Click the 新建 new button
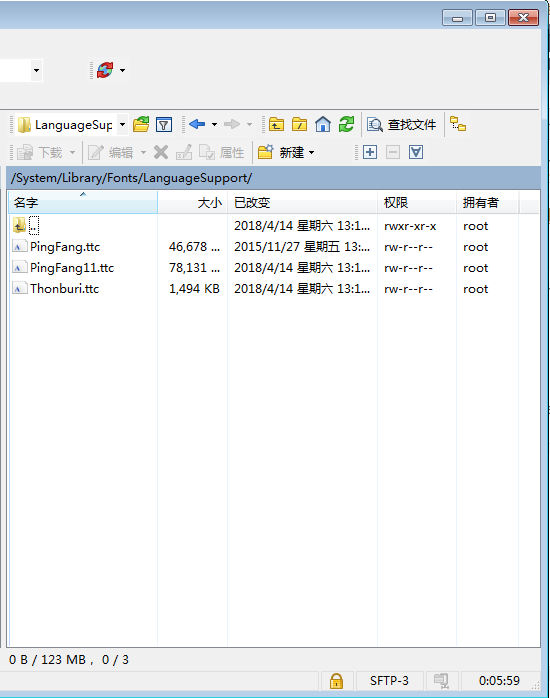 (x=281, y=152)
